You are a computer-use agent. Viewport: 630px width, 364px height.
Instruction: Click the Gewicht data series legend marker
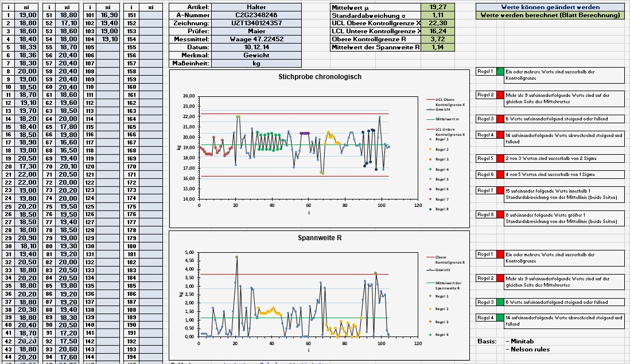click(430, 110)
